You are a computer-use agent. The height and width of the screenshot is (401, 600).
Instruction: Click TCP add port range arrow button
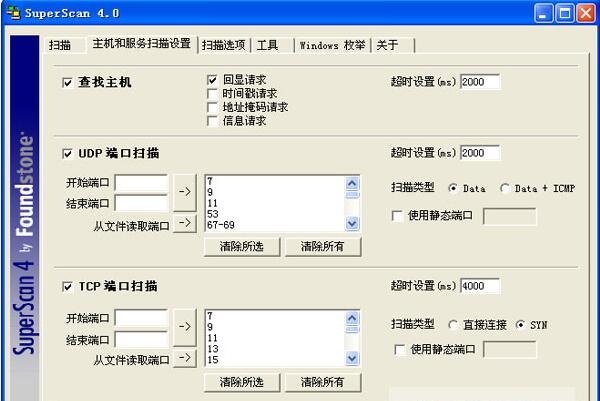[x=185, y=327]
